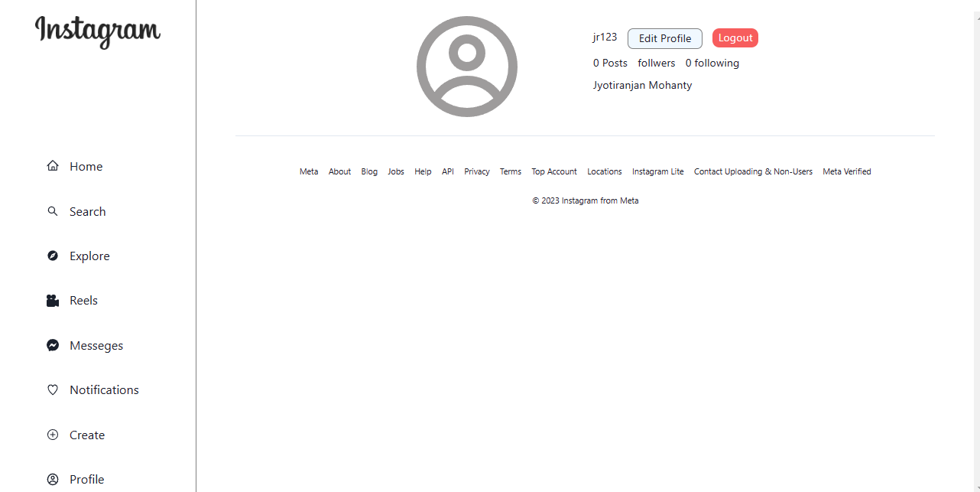Open Notifications menu item
This screenshot has width=980, height=492.
(104, 389)
